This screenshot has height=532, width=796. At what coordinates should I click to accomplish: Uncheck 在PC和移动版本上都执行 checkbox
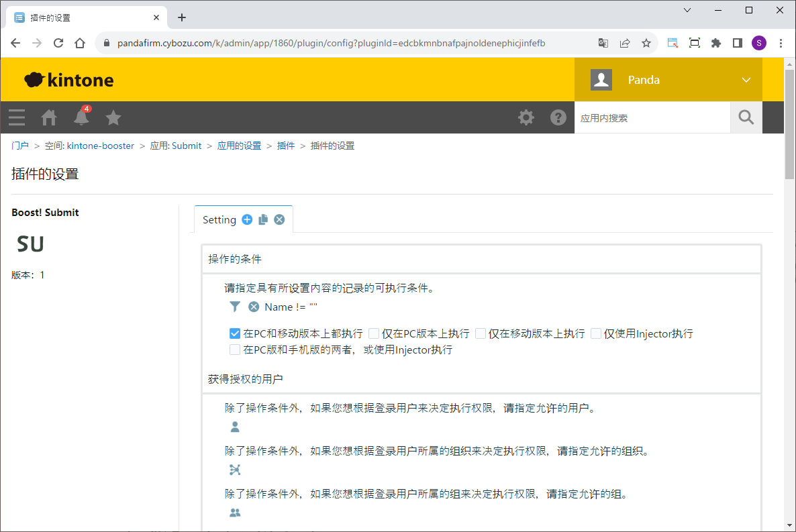pyautogui.click(x=235, y=333)
